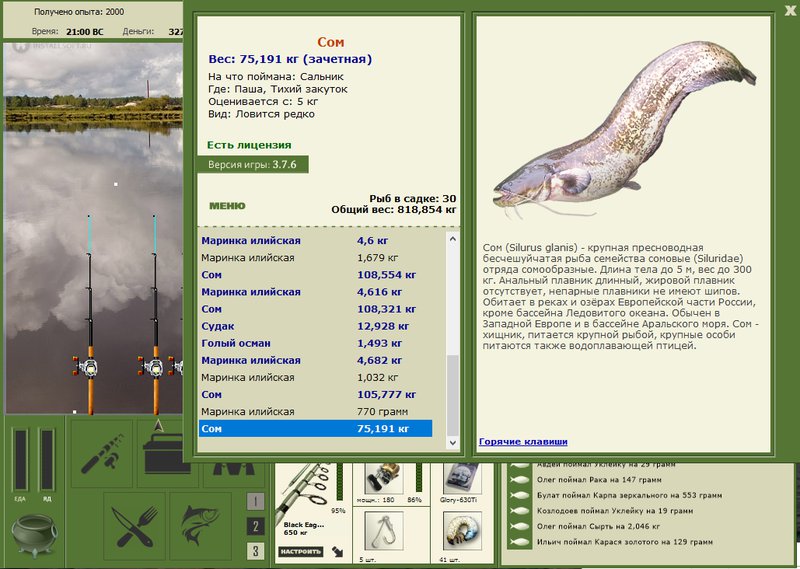This screenshot has height=569, width=800.
Task: Click the knife and fork food icon
Action: tap(134, 526)
